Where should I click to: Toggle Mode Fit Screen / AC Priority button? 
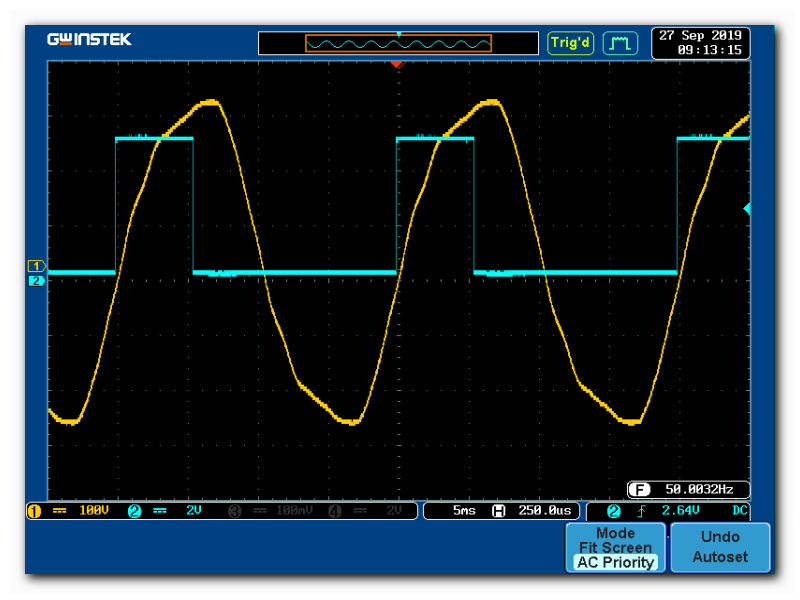[x=616, y=548]
